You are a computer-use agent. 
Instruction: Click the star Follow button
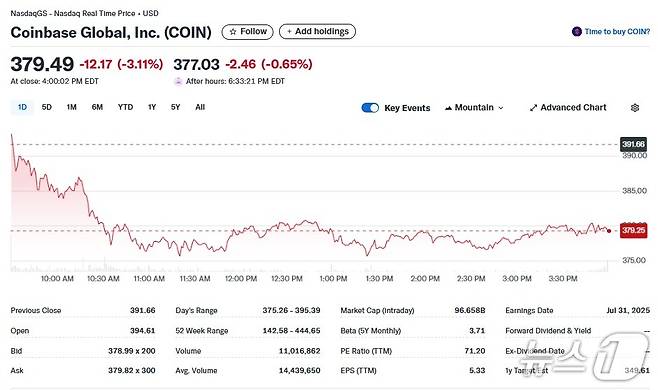(x=247, y=31)
